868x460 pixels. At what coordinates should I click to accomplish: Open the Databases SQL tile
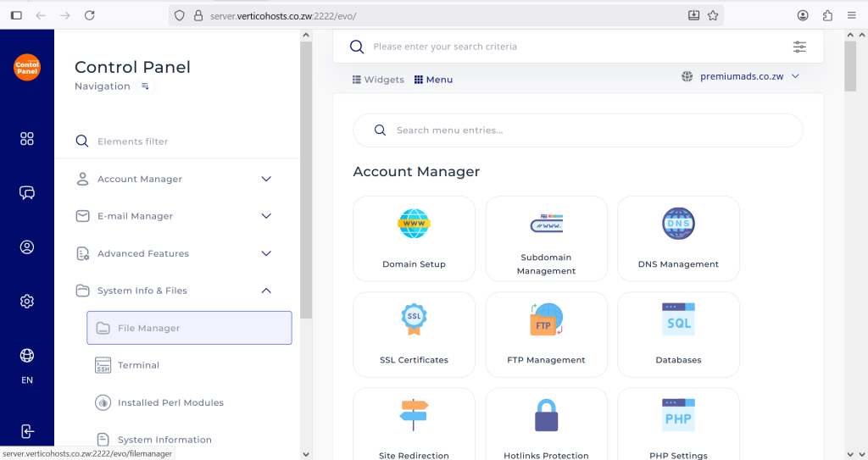tap(678, 334)
